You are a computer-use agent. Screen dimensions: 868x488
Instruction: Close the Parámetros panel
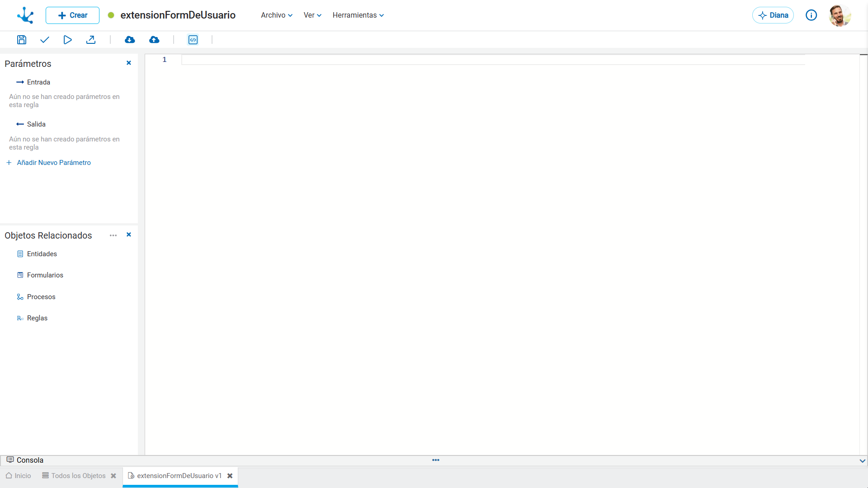(129, 63)
